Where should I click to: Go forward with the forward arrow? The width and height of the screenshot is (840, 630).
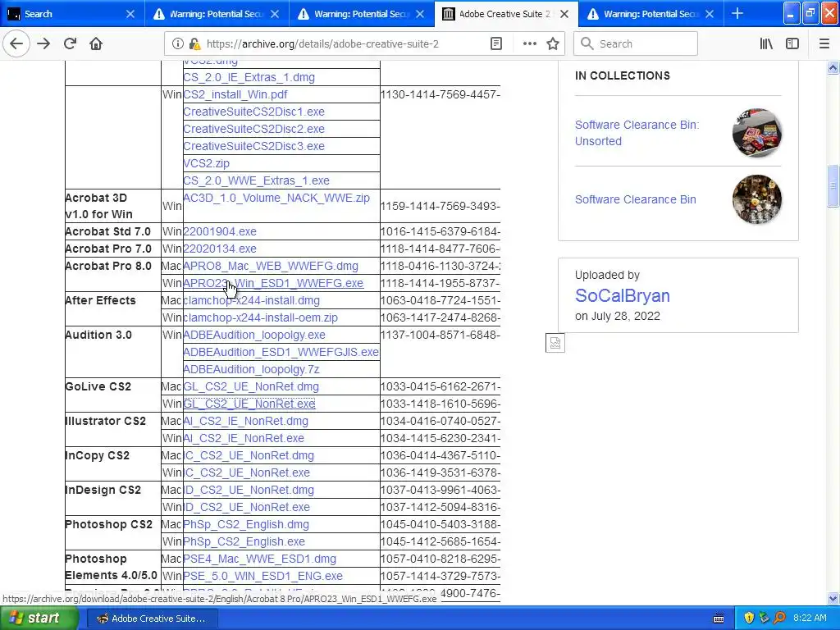(43, 43)
